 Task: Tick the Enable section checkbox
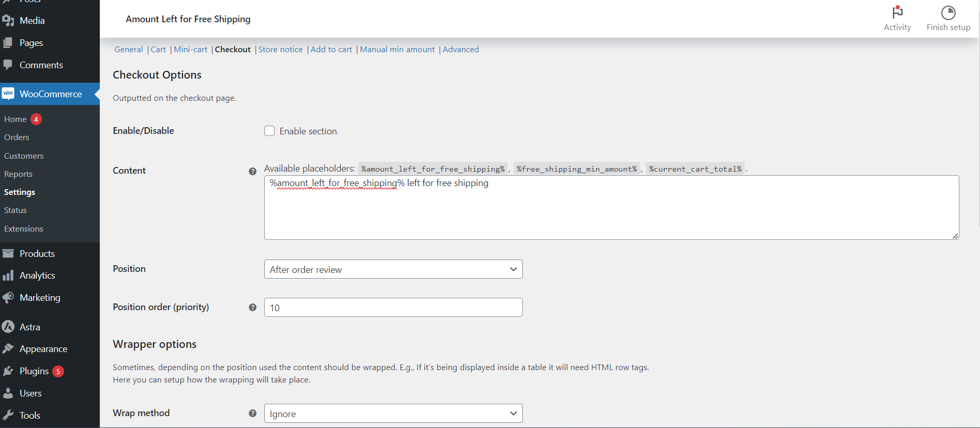point(269,131)
